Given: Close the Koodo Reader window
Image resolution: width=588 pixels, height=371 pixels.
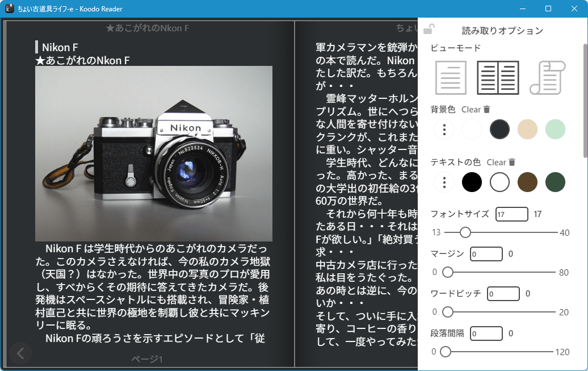Looking at the screenshot, I should 574,9.
